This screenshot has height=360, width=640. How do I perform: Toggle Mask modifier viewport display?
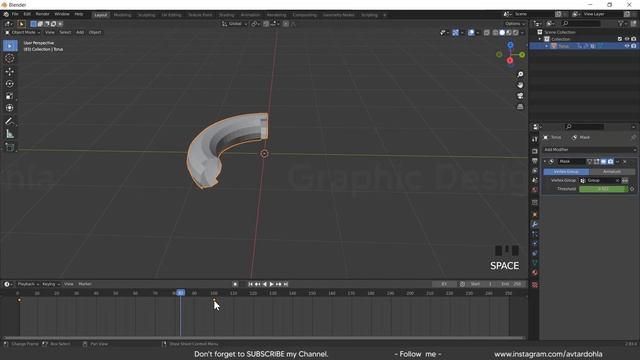603,162
